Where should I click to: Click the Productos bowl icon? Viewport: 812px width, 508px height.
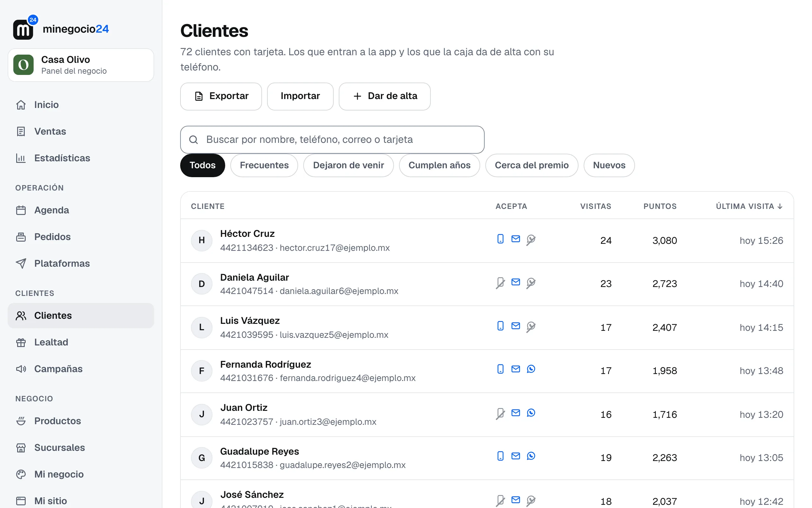coord(21,421)
